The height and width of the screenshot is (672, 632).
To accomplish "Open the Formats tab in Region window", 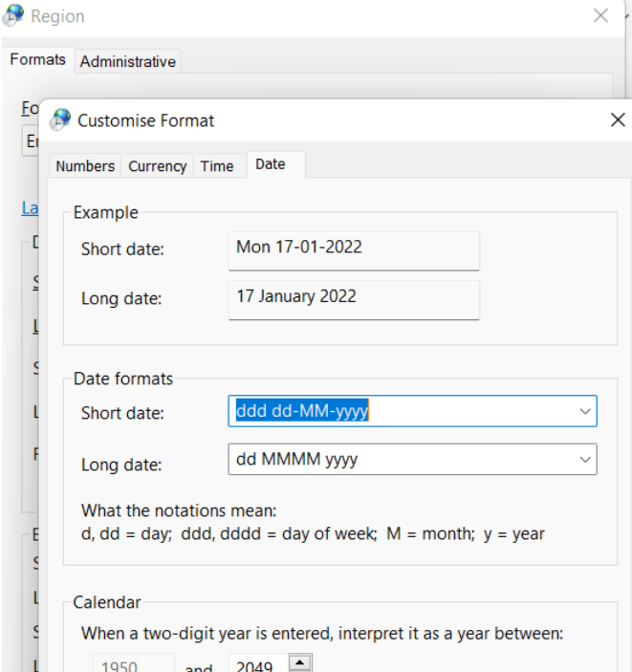I will coord(37,59).
